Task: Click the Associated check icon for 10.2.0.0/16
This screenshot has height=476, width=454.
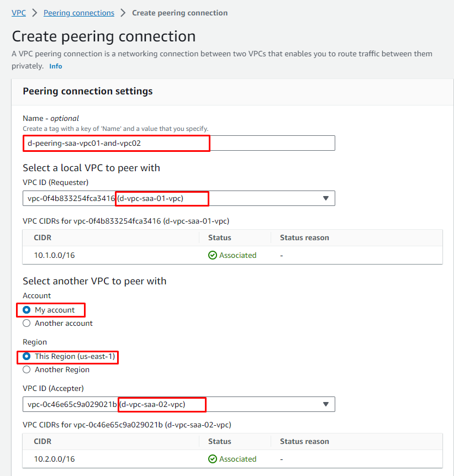Action: tap(213, 459)
